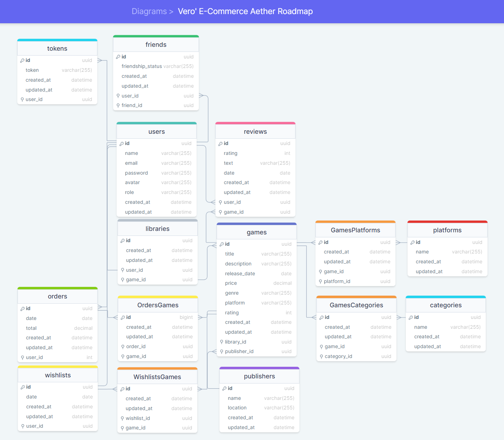Open the Diagrams breadcrumb link
This screenshot has height=440, width=504.
pyautogui.click(x=149, y=11)
